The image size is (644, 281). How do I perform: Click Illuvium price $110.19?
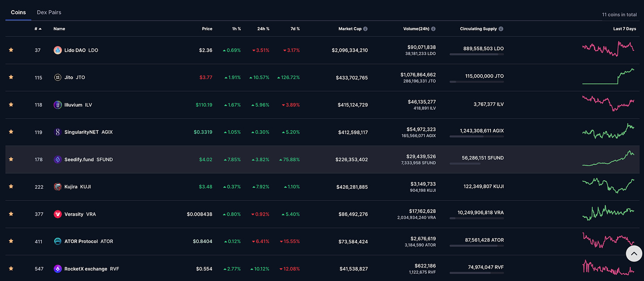click(204, 105)
